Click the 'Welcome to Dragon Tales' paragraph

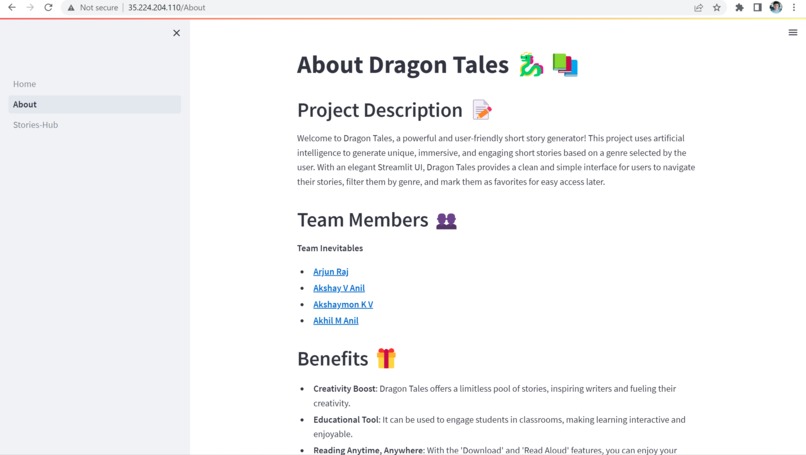(x=496, y=160)
